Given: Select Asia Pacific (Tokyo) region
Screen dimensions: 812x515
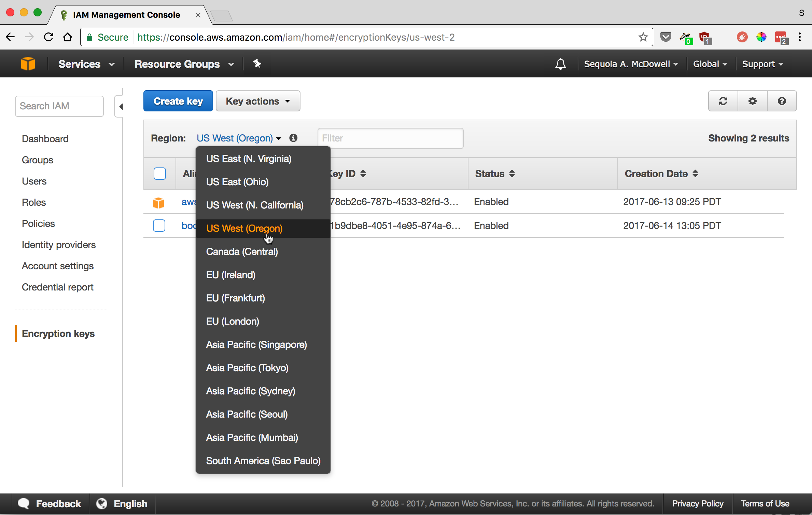Looking at the screenshot, I should point(263,368).
